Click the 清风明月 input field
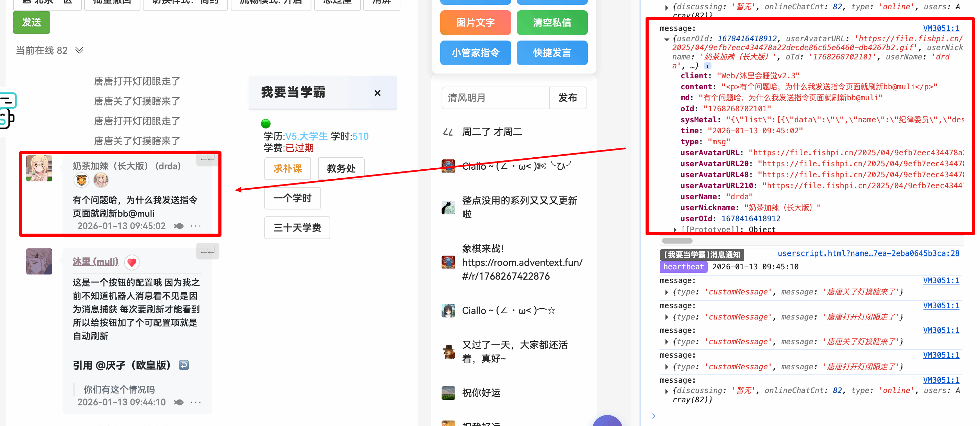 coord(495,98)
